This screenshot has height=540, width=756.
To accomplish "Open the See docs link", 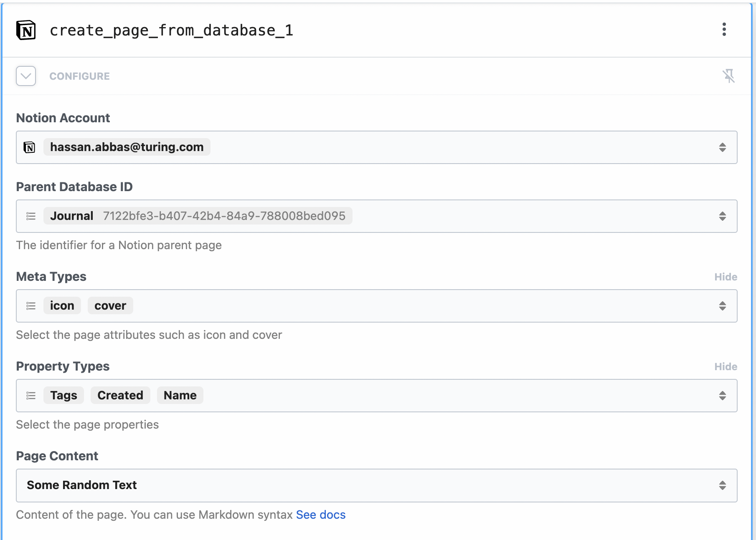I will 321,515.
